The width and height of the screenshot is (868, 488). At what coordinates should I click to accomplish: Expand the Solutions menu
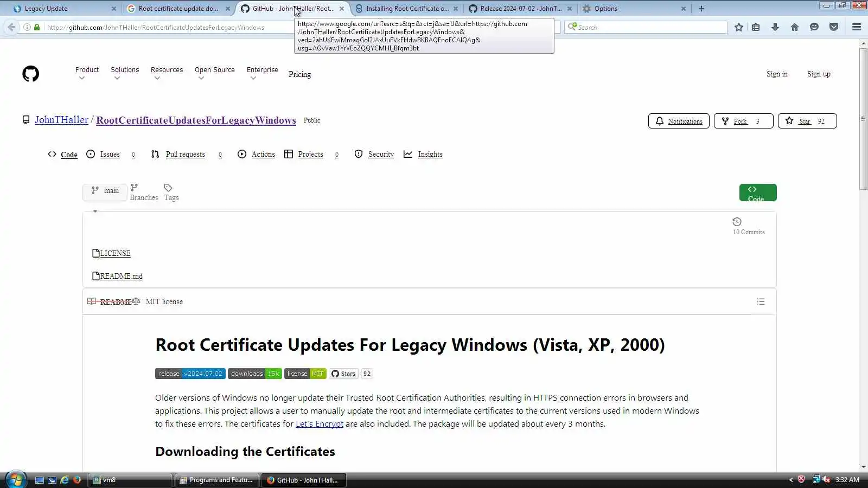[125, 73]
